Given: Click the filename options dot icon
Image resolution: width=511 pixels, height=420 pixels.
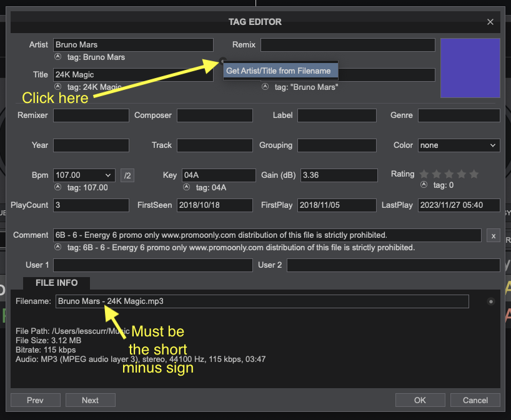Looking at the screenshot, I should [491, 301].
